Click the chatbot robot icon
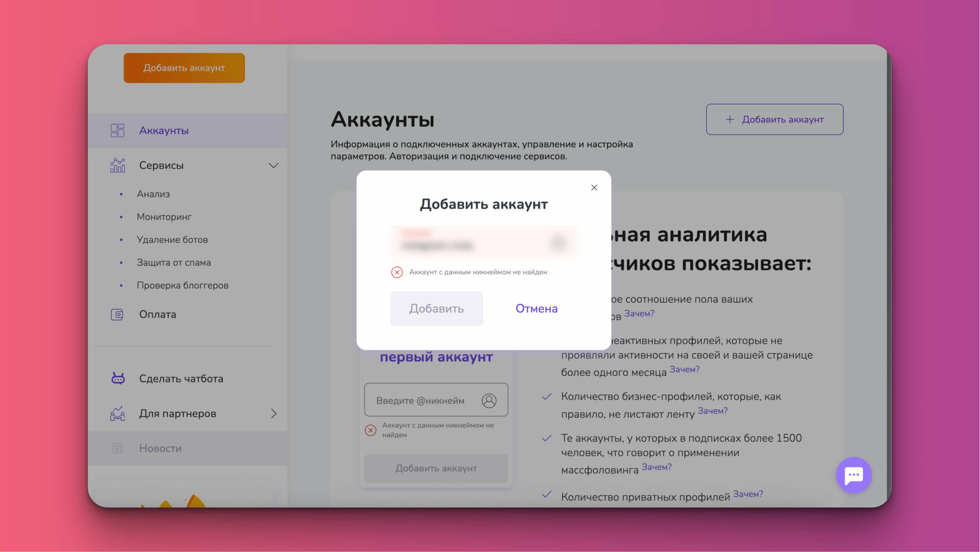The height and width of the screenshot is (552, 980). [x=118, y=378]
